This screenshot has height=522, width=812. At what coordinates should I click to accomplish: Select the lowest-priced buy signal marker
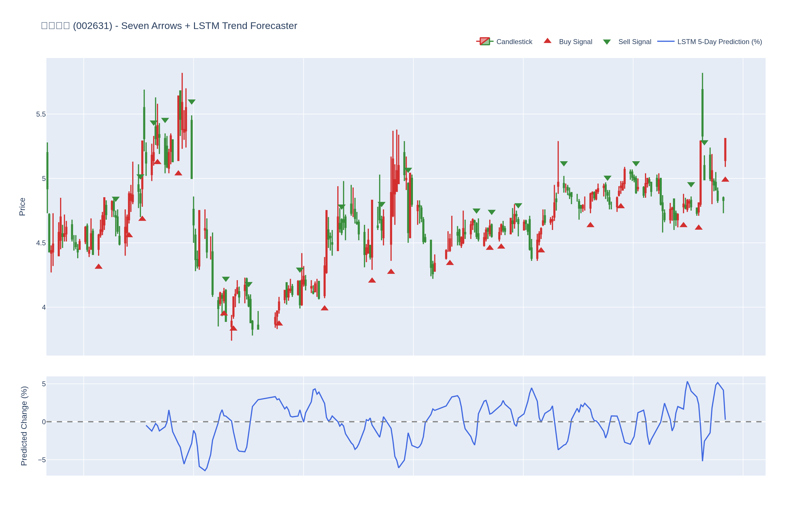233,328
